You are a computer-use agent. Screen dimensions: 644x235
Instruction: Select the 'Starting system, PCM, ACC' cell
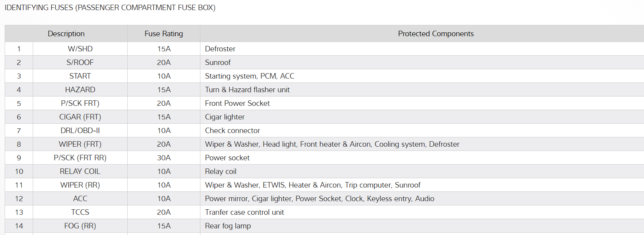249,76
